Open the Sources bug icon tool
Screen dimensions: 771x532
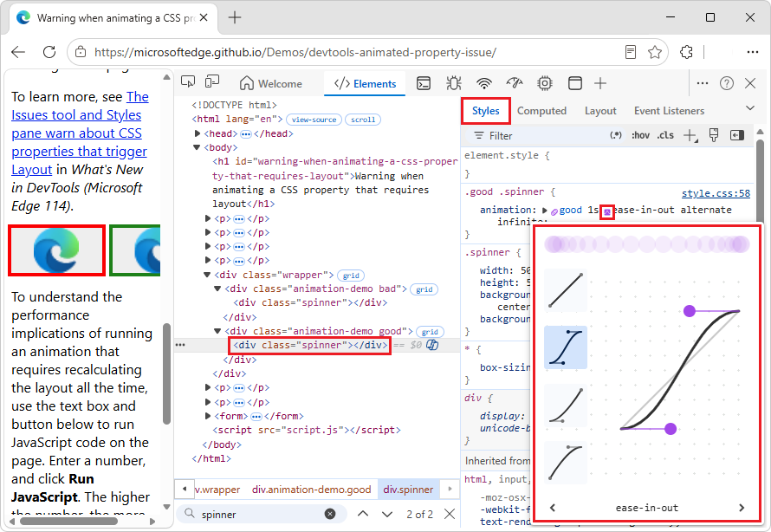point(453,83)
